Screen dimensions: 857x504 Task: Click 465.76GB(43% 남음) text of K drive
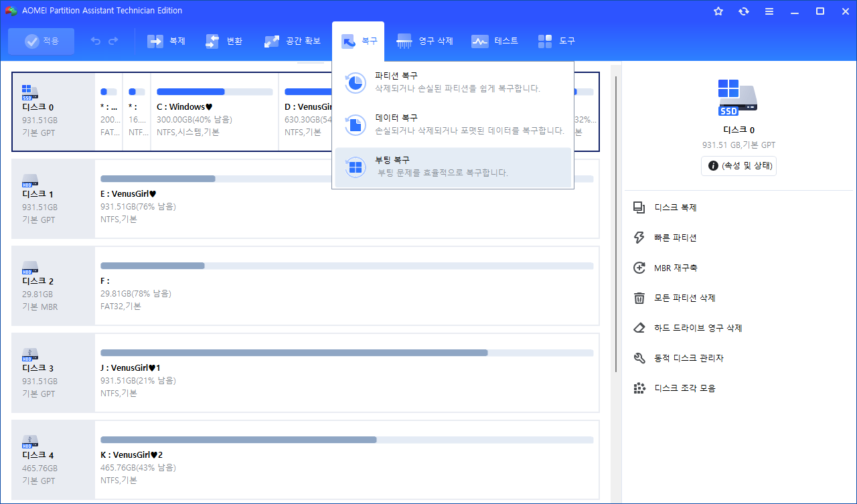(138, 468)
